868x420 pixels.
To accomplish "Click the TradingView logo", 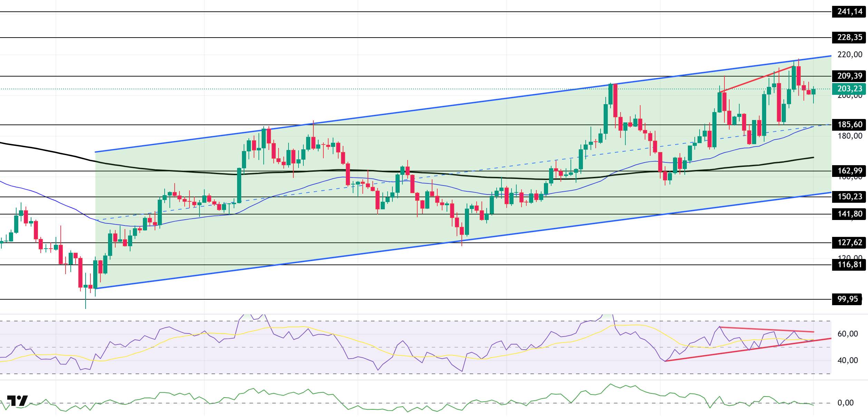I will [18, 401].
